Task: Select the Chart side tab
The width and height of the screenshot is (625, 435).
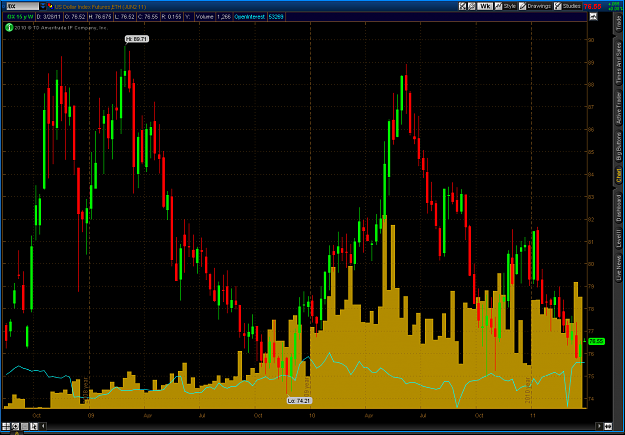Action: [619, 176]
